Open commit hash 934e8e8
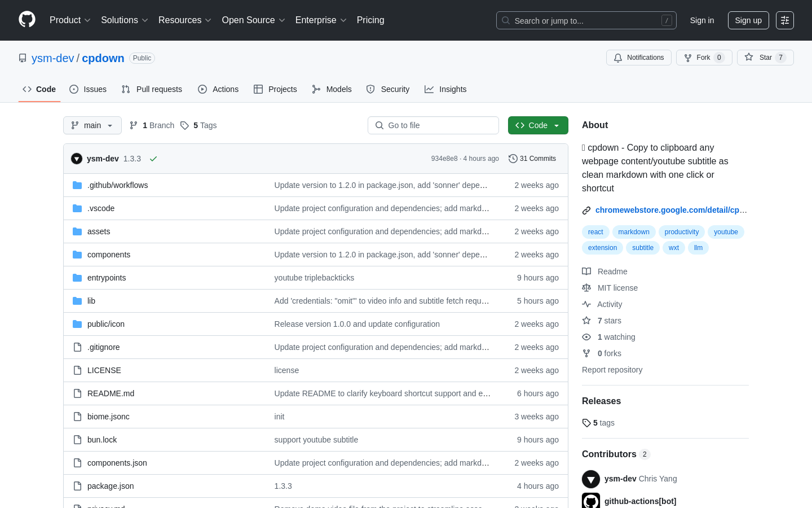The image size is (812, 508). [x=444, y=159]
